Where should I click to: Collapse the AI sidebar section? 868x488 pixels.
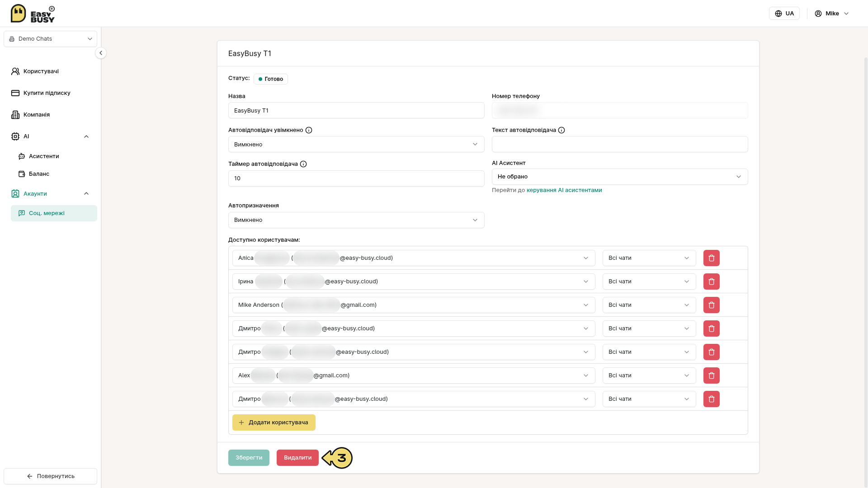pyautogui.click(x=86, y=136)
